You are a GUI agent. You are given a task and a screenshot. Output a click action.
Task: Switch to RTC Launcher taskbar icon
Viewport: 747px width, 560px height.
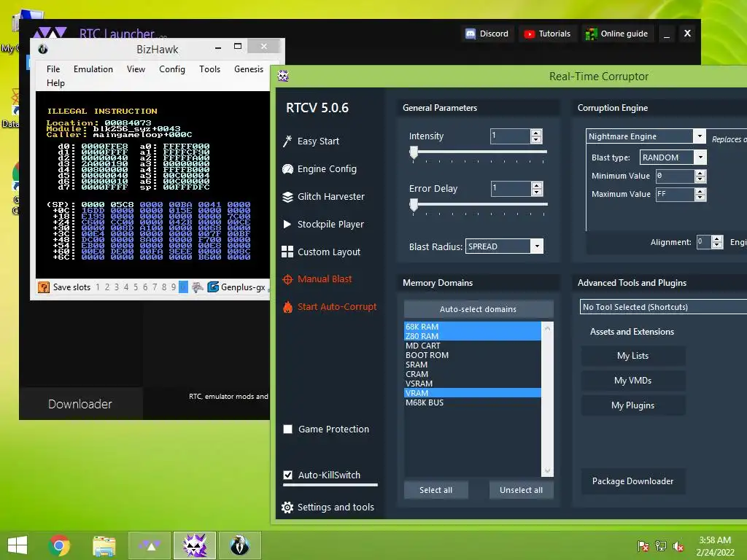(149, 545)
